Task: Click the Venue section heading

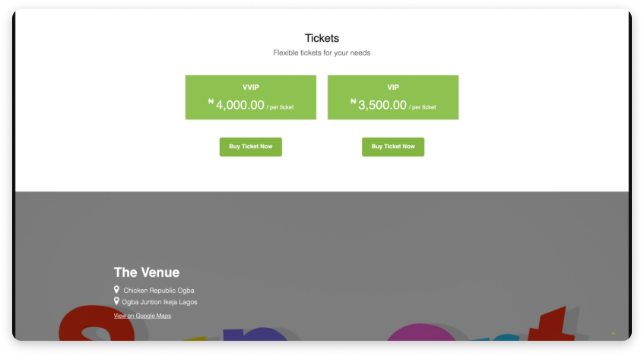Action: (x=147, y=272)
